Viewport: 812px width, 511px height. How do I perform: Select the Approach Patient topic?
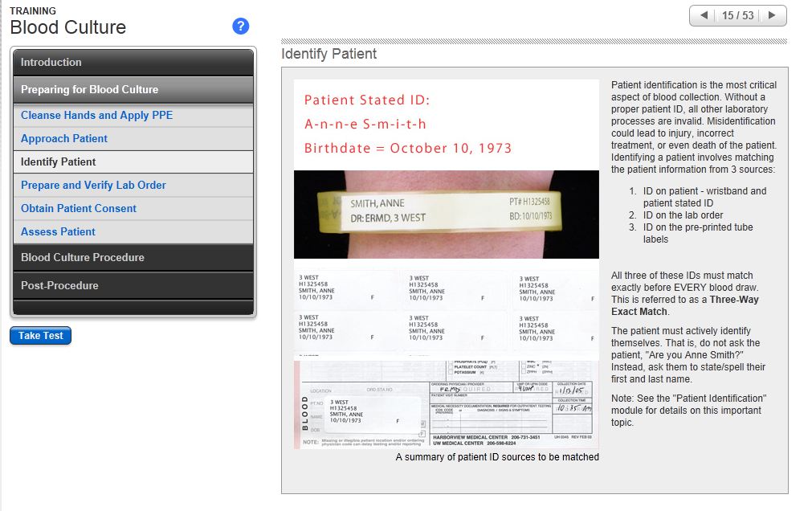point(64,138)
